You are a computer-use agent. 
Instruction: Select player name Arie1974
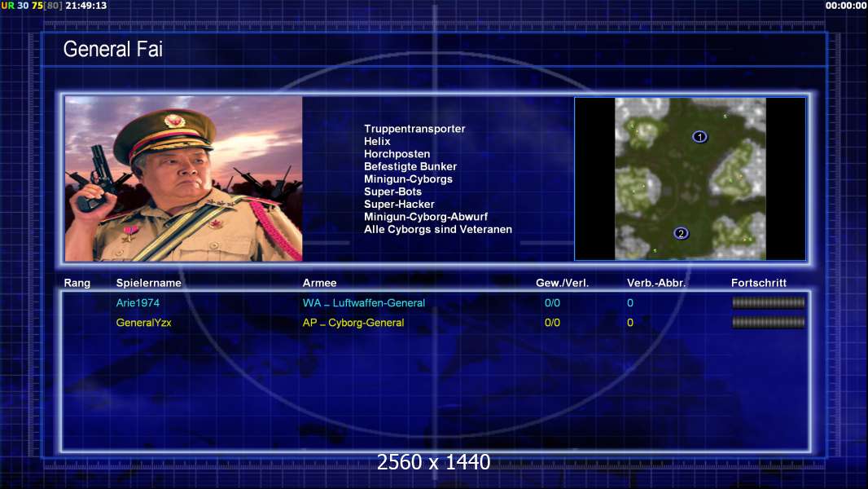click(138, 303)
